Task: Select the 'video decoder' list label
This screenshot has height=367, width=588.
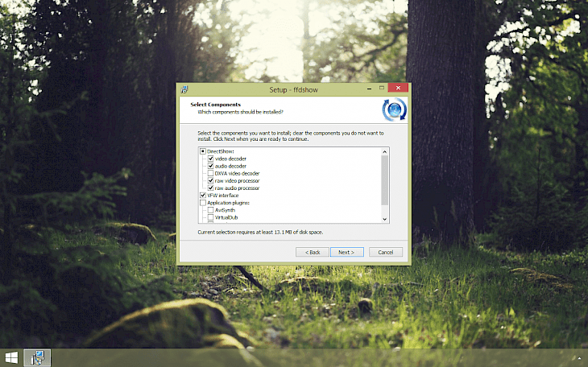Action: pos(230,159)
